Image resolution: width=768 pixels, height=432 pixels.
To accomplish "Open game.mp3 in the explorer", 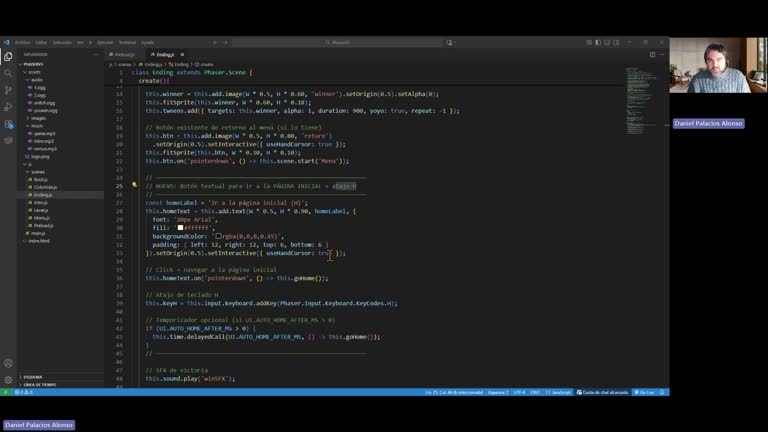I will click(45, 134).
